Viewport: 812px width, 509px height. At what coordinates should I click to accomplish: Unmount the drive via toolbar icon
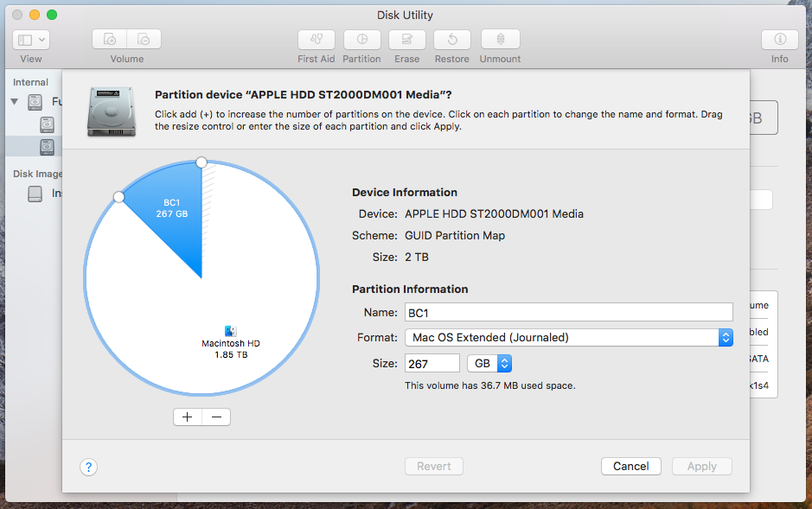499,39
